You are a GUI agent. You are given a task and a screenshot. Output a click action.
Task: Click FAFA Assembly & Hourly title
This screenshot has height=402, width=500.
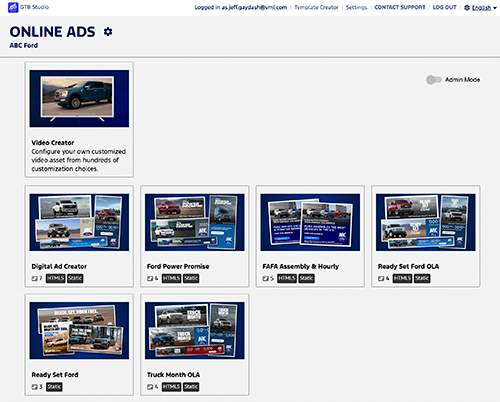pos(301,266)
